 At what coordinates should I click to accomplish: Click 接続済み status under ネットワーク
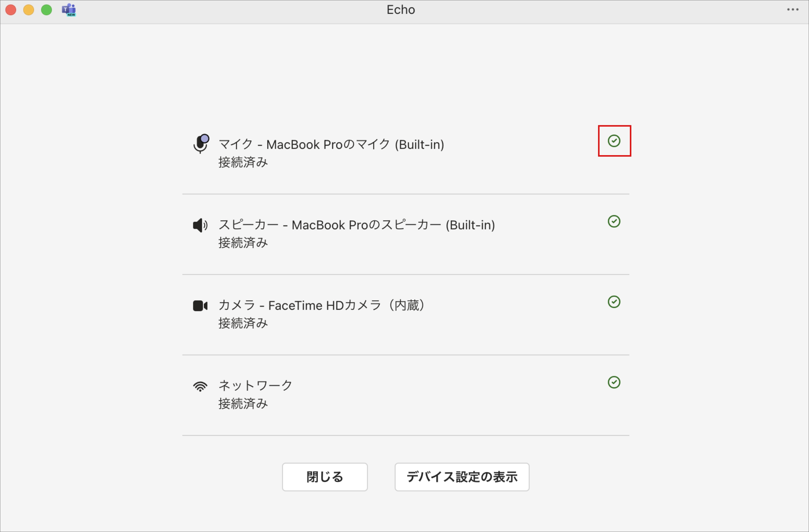click(x=243, y=404)
